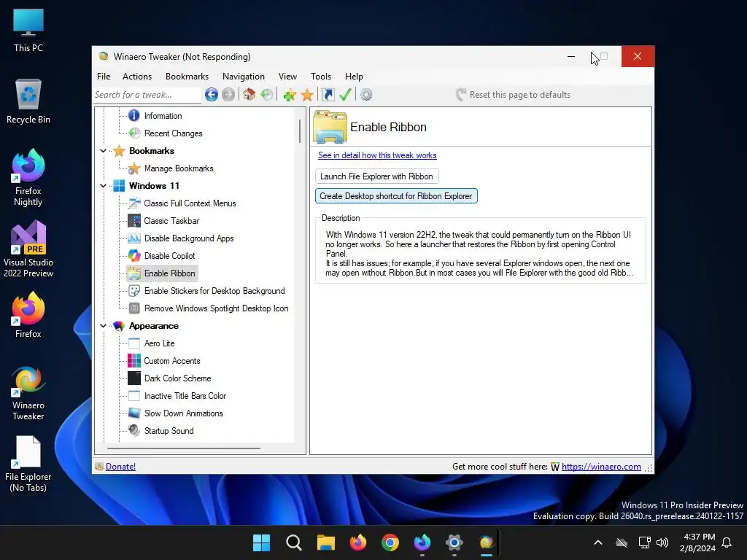The image size is (747, 560).
Task: Click the Recent Changes toolbar icon
Action: click(x=267, y=95)
